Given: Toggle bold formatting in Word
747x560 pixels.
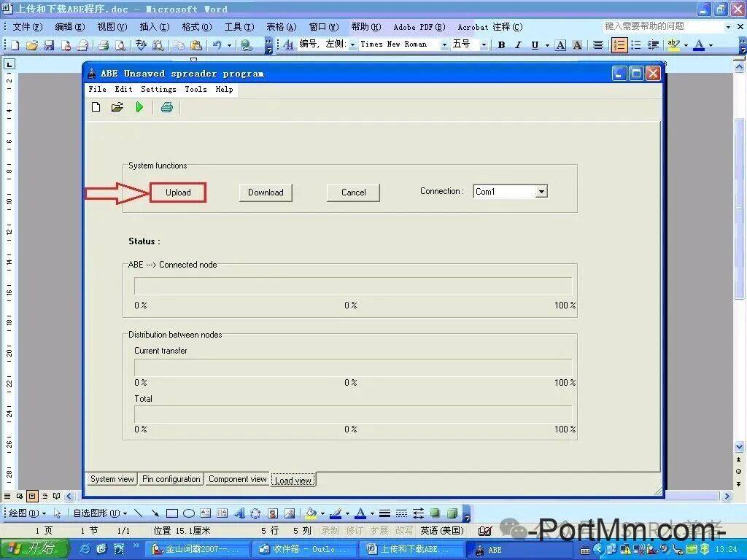Looking at the screenshot, I should pyautogui.click(x=501, y=45).
